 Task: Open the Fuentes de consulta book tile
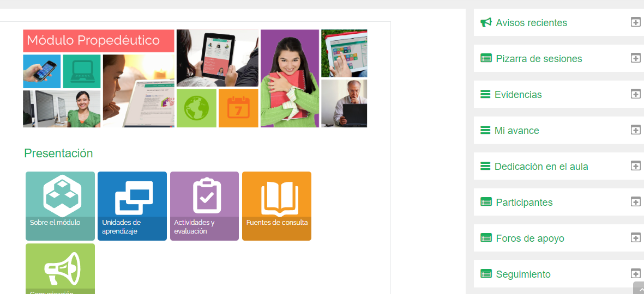click(x=277, y=206)
